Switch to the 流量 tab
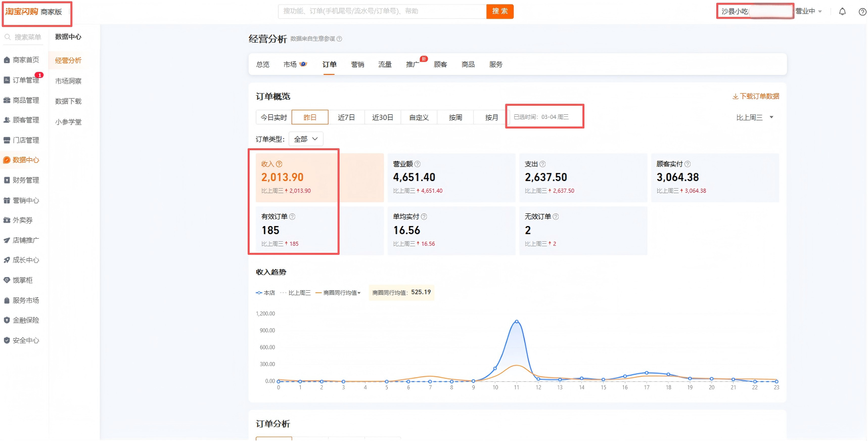Viewport: 868px width, 441px height. [385, 65]
